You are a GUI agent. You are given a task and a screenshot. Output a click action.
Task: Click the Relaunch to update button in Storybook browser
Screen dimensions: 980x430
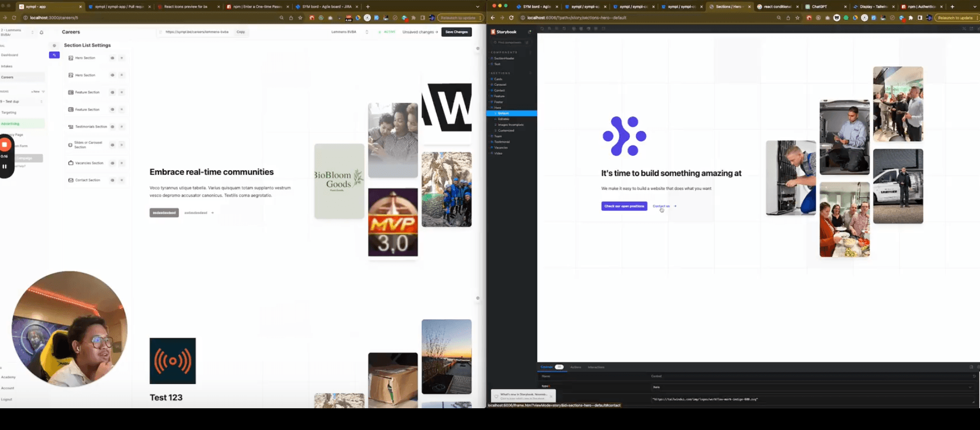(x=957, y=18)
